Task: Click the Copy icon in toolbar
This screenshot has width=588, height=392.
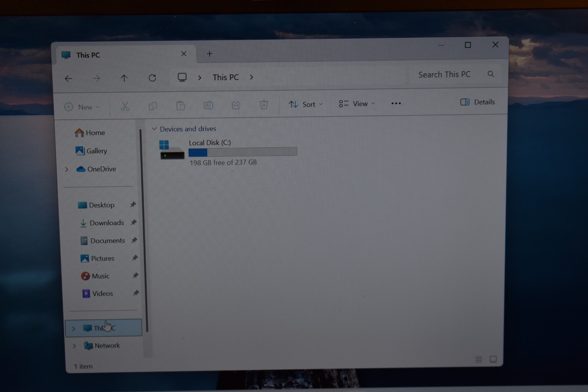Action: point(153,106)
